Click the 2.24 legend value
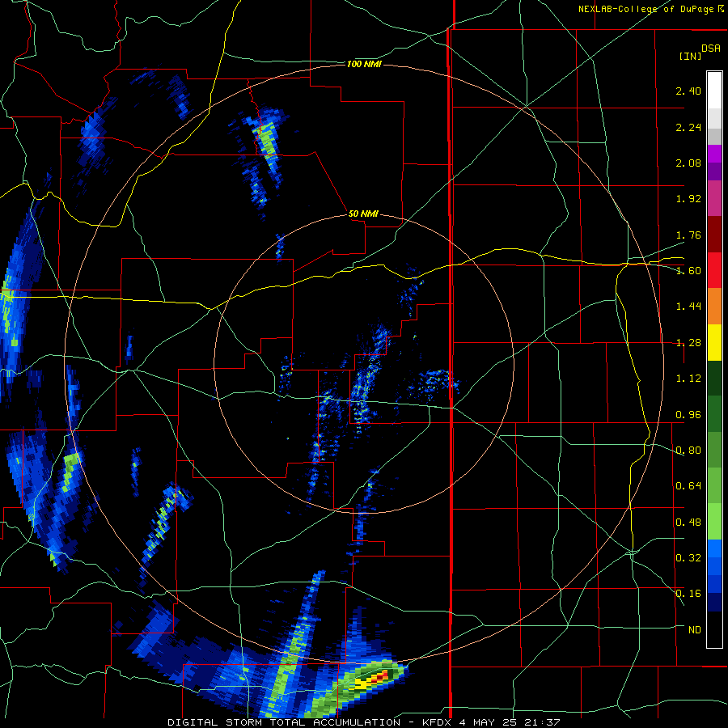 coord(688,127)
